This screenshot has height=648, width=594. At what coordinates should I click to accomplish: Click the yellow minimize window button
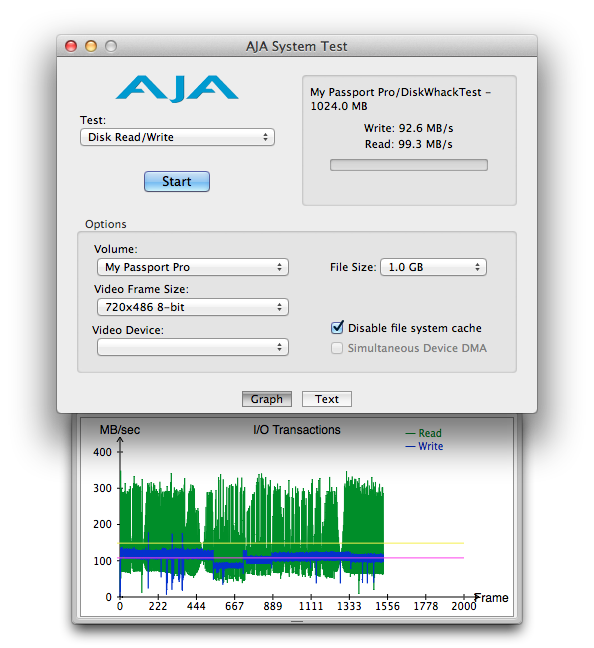[x=91, y=46]
